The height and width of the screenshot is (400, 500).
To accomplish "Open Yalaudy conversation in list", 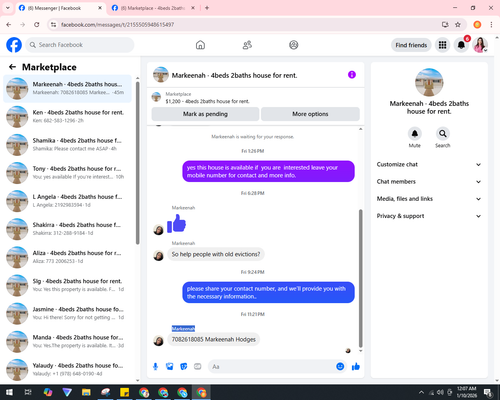I will 68,369.
